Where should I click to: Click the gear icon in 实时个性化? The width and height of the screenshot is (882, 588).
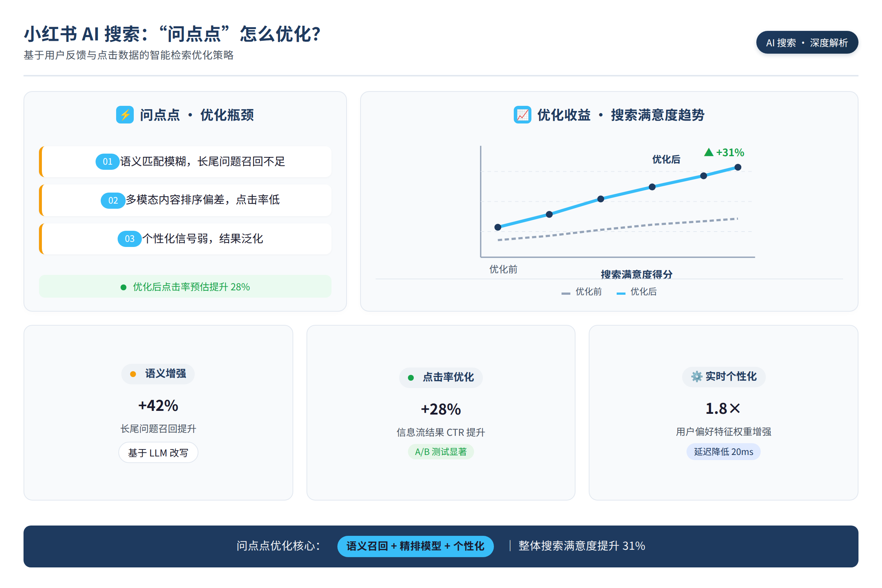pos(697,376)
